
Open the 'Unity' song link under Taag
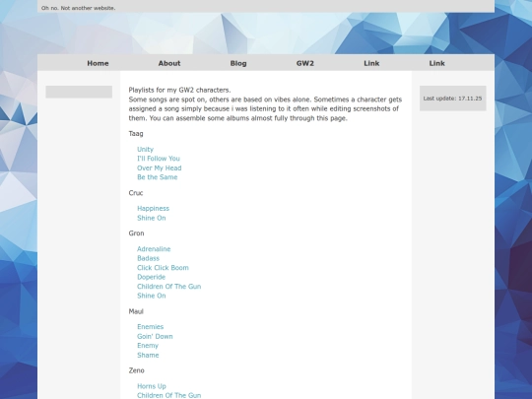click(145, 150)
